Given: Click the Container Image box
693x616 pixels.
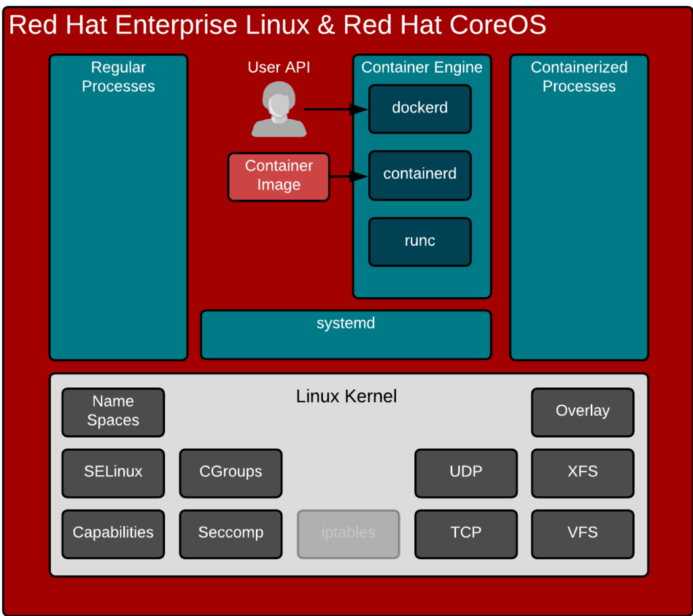Looking at the screenshot, I should click(278, 177).
